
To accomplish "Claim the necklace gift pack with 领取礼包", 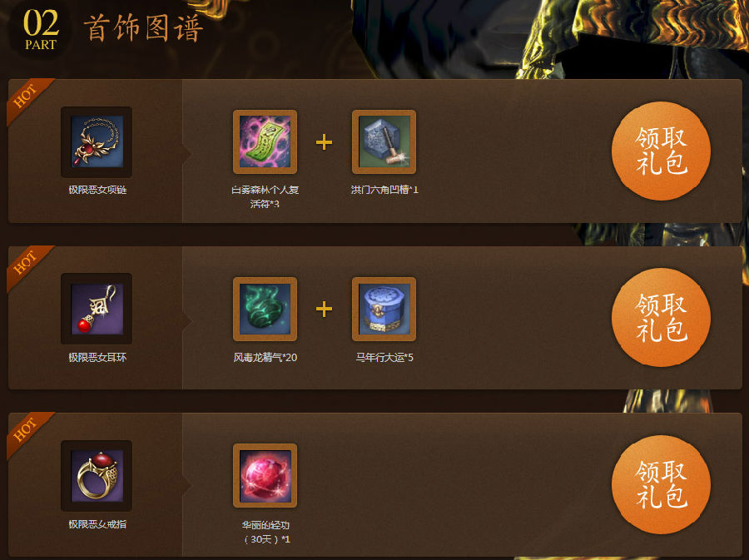I will click(x=661, y=151).
